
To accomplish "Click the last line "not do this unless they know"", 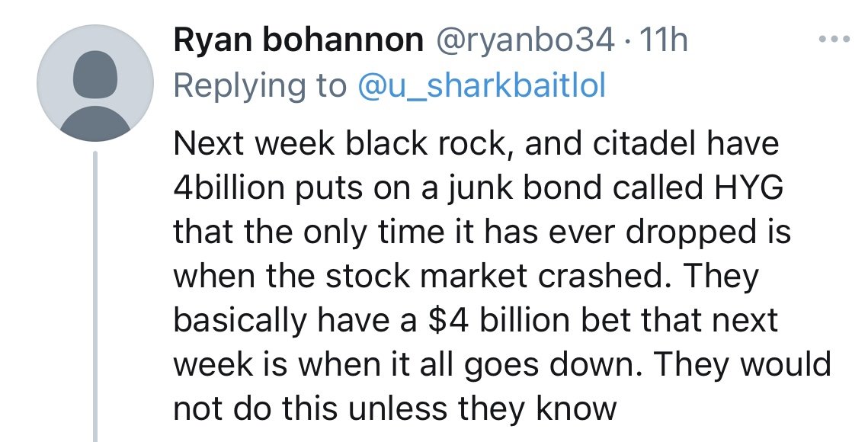I will 395,408.
